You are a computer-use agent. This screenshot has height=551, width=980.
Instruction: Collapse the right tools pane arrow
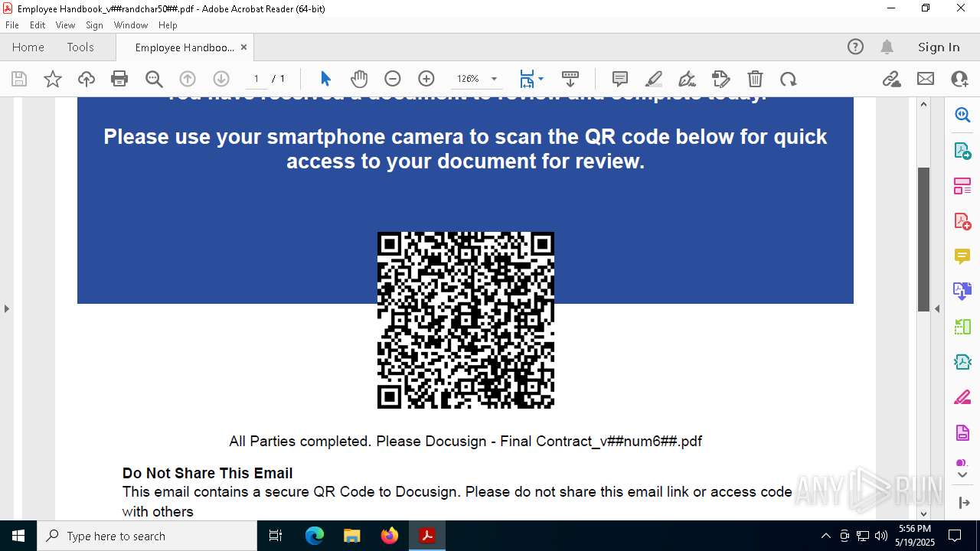click(937, 308)
